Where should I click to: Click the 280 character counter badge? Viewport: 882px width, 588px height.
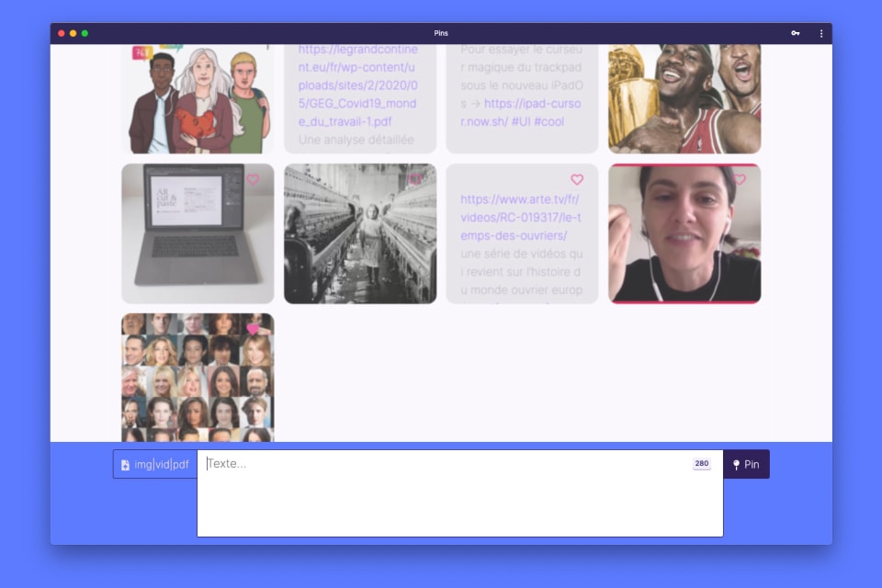702,464
